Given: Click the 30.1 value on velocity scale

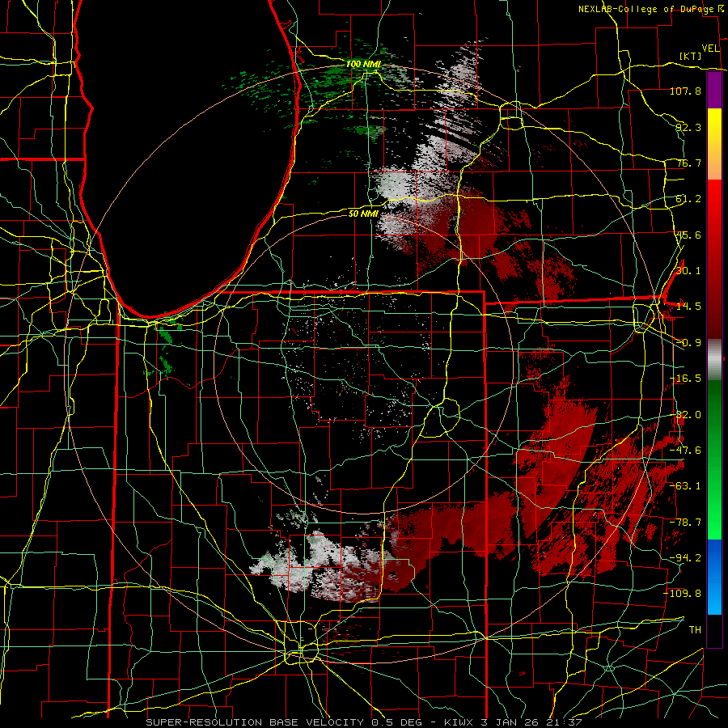Looking at the screenshot, I should point(688,271).
